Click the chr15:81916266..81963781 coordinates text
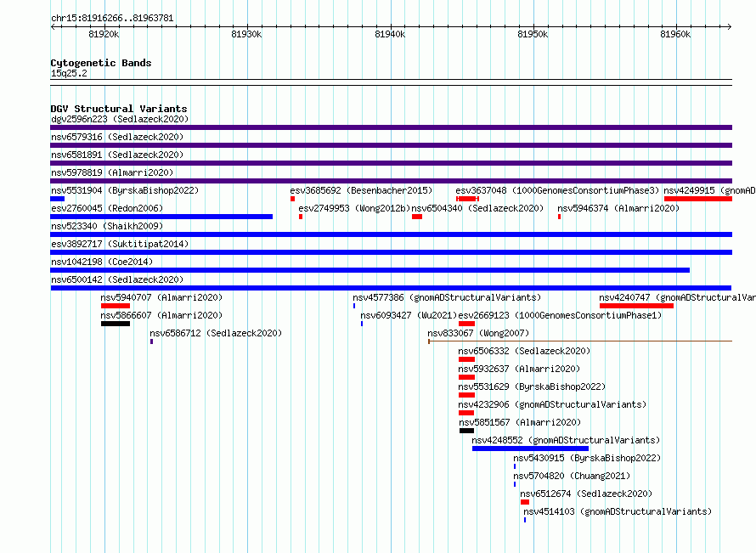This screenshot has height=553, width=756. (112, 19)
